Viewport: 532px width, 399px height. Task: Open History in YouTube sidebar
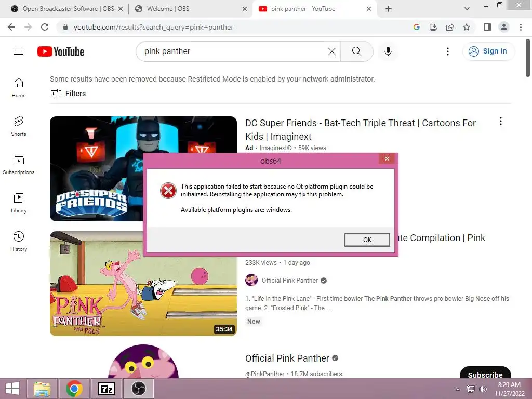coord(19,241)
